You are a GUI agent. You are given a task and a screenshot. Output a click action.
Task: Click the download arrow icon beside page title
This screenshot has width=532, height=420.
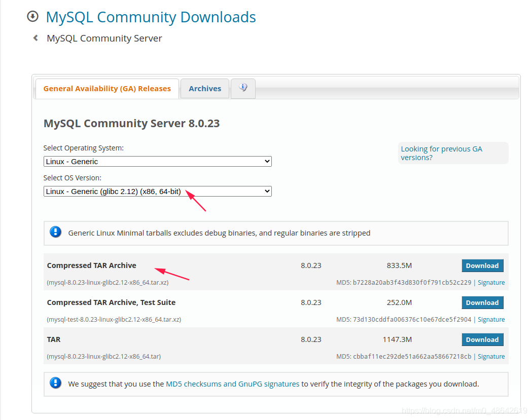click(x=32, y=16)
